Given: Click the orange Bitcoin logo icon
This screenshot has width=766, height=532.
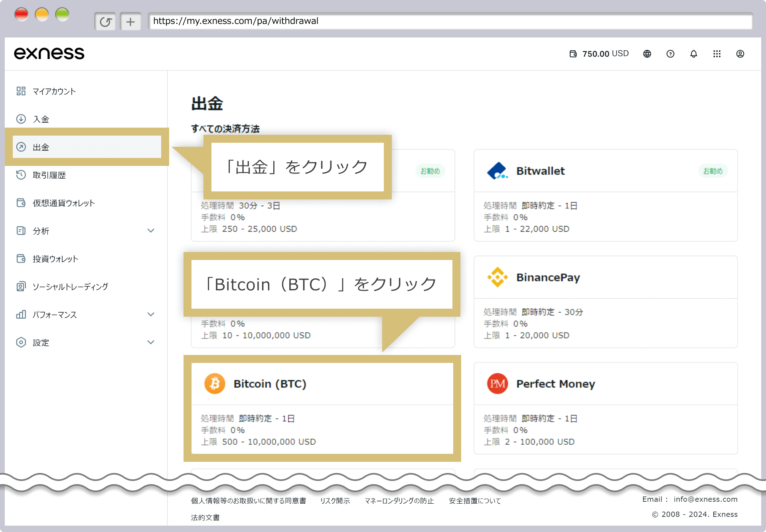Looking at the screenshot, I should [x=215, y=384].
